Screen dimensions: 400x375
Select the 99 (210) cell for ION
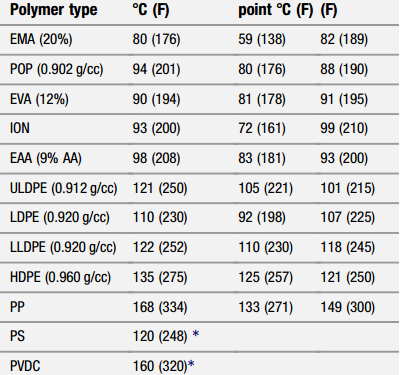pyautogui.click(x=344, y=128)
